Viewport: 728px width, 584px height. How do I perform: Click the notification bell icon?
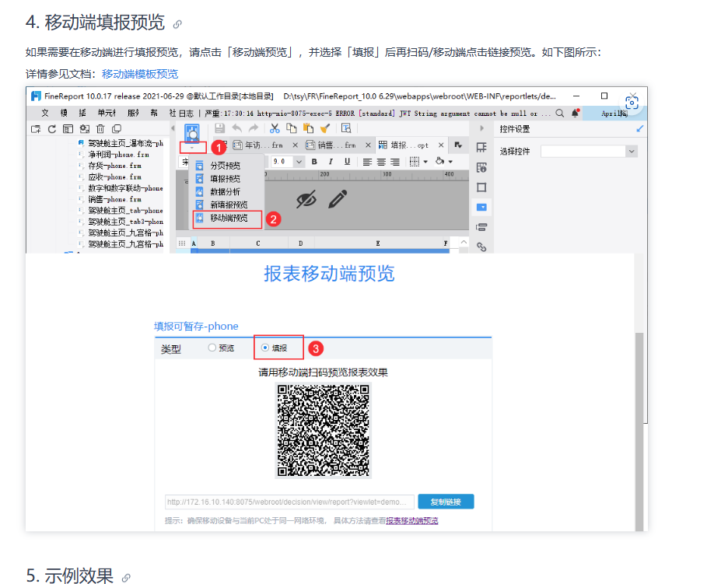(x=576, y=113)
